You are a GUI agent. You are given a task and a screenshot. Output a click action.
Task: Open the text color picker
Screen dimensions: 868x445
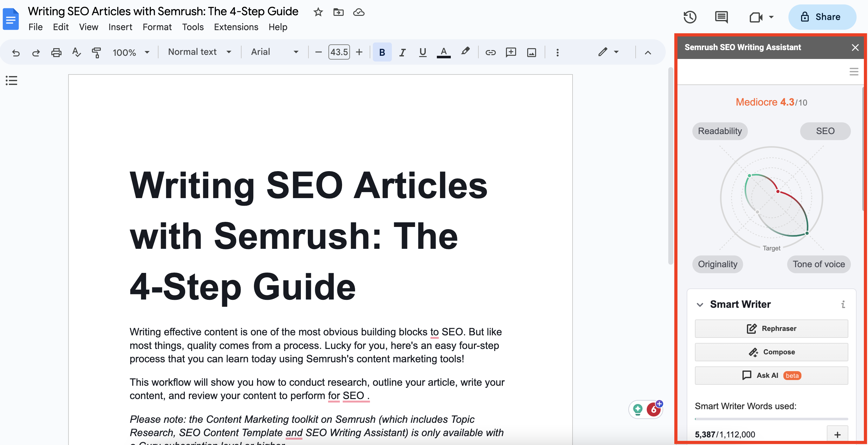(444, 52)
